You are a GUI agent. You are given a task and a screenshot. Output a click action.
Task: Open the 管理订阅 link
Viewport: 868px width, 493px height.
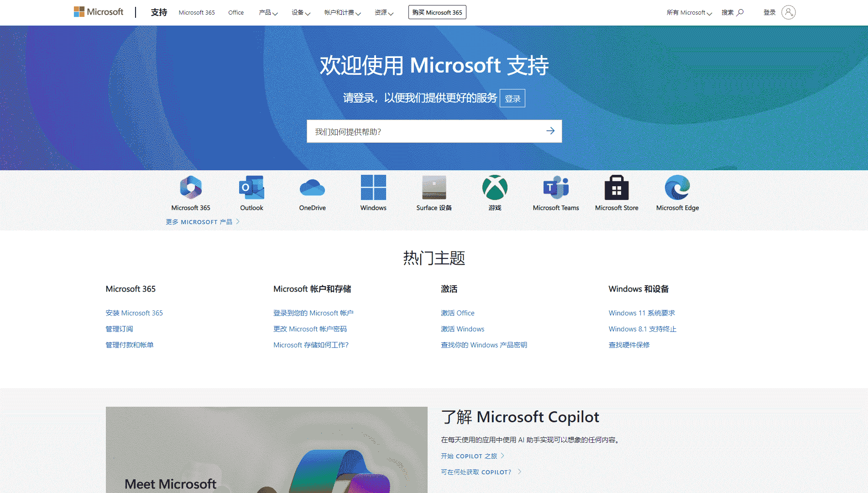tap(119, 329)
